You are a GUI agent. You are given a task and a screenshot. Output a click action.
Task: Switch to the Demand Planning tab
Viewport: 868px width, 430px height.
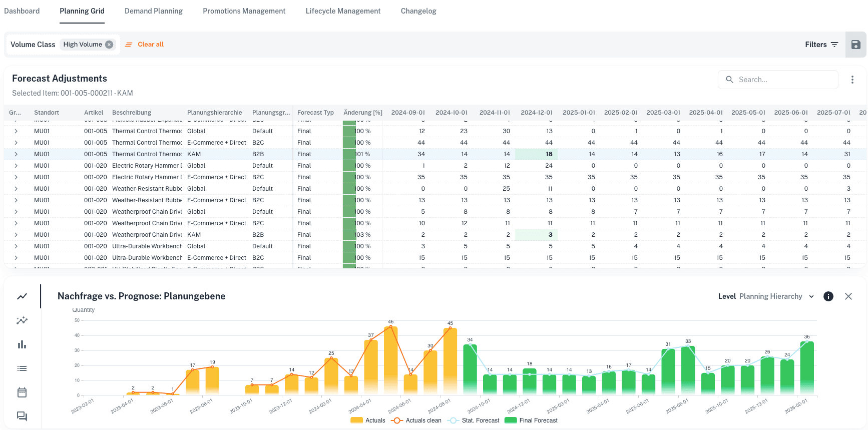[x=153, y=11]
